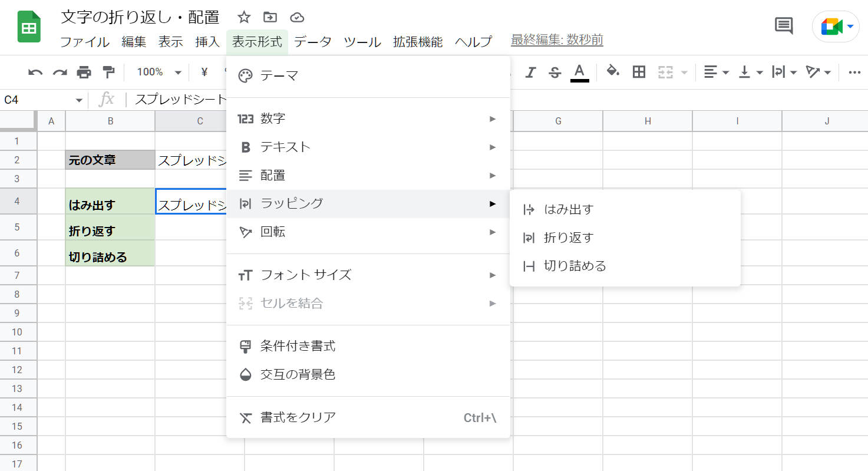The width and height of the screenshot is (868, 471).
Task: Click the Print icon
Action: click(84, 71)
